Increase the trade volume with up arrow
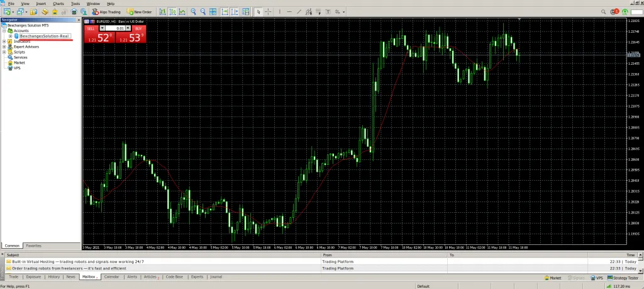644x289 pixels. point(128,28)
